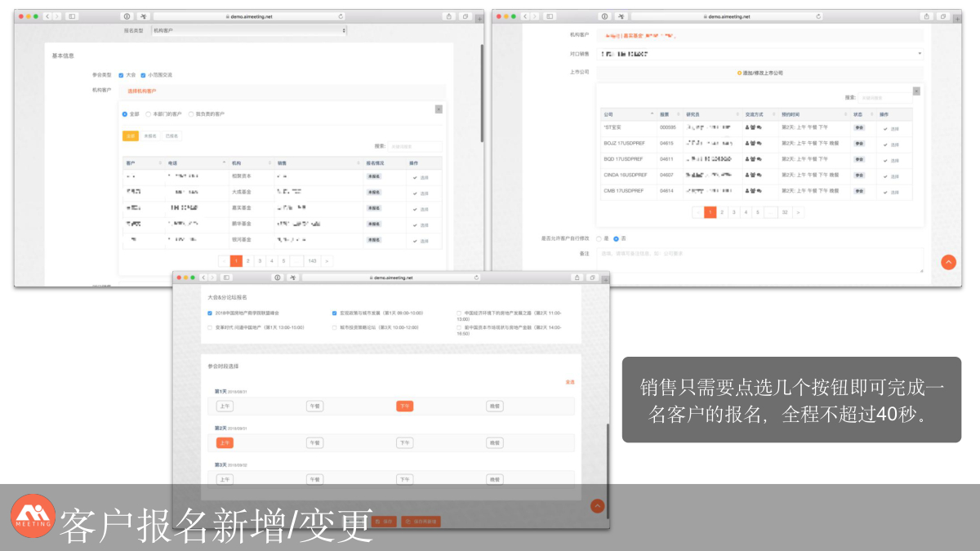Click reload icon in the top-left browser window
Viewport: 980px width, 551px height.
341,16
